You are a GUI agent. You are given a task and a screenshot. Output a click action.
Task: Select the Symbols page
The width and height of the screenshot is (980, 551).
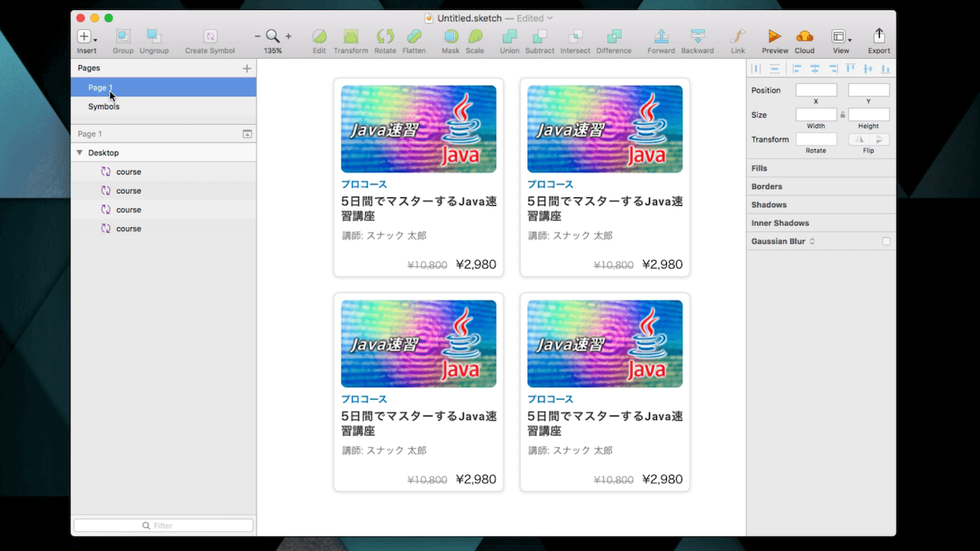tap(104, 106)
